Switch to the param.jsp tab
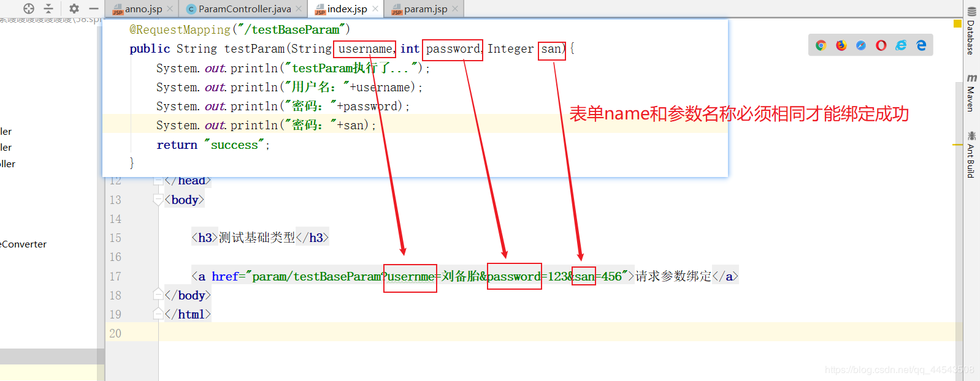980x381 pixels. point(426,9)
